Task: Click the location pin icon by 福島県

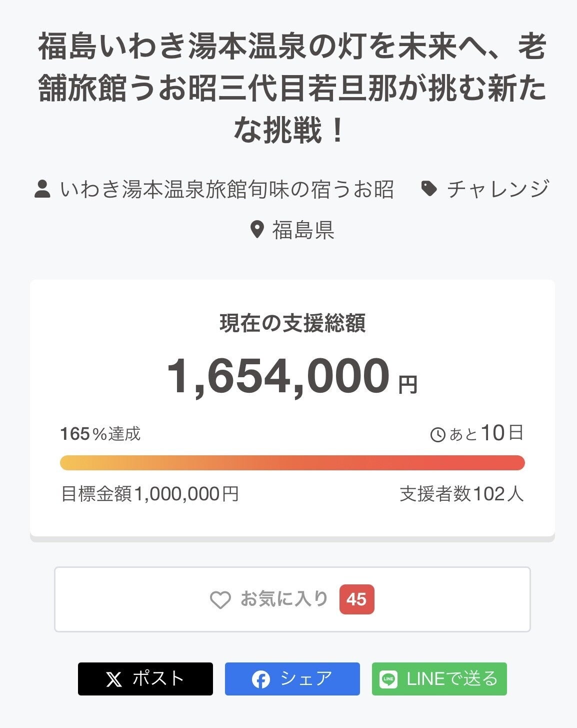Action: (x=256, y=230)
